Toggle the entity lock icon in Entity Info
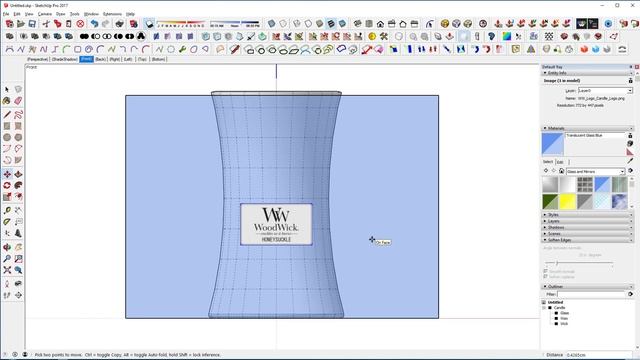The width and height of the screenshot is (640, 360). [x=630, y=81]
